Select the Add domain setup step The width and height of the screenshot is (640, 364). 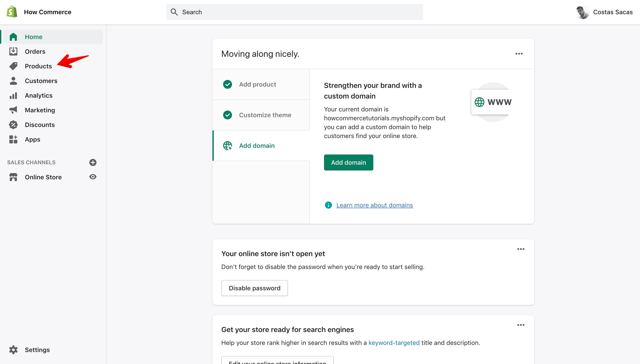261,146
